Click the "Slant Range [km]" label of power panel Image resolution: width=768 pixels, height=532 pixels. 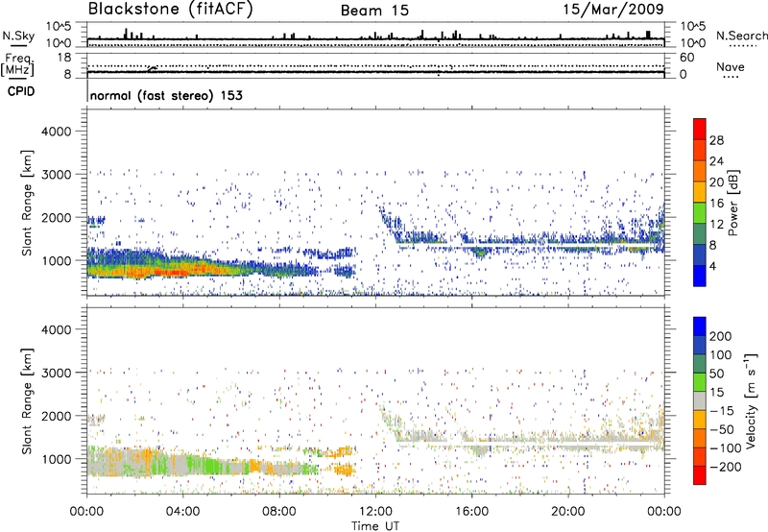[x=27, y=203]
